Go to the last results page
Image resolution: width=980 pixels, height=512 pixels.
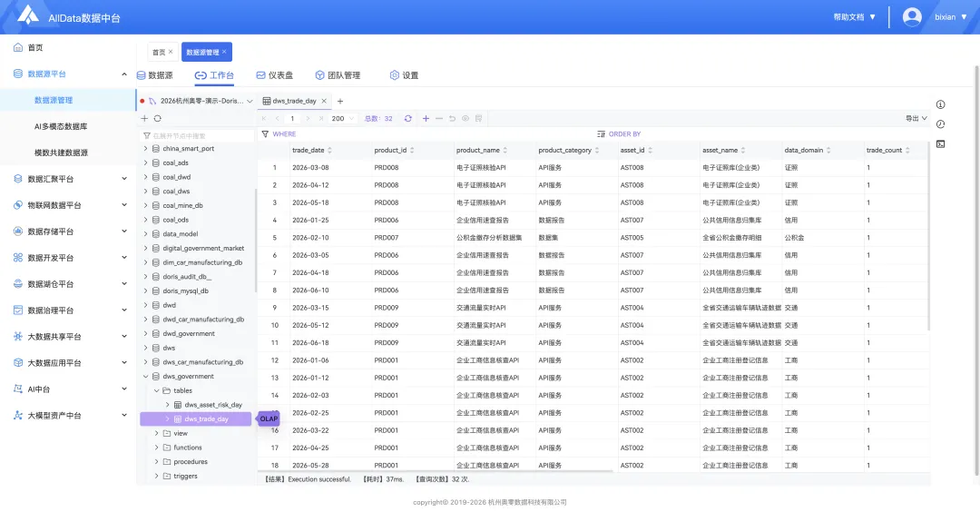tap(320, 119)
